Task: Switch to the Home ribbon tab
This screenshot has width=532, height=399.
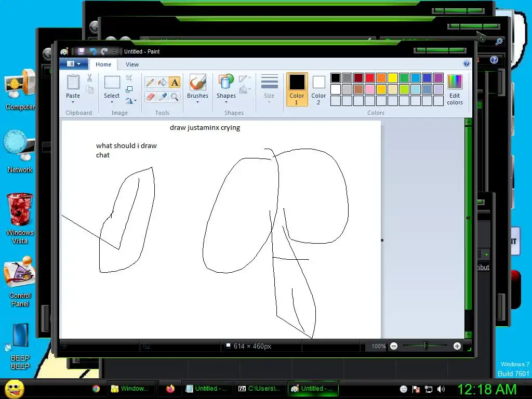Action: (x=103, y=64)
